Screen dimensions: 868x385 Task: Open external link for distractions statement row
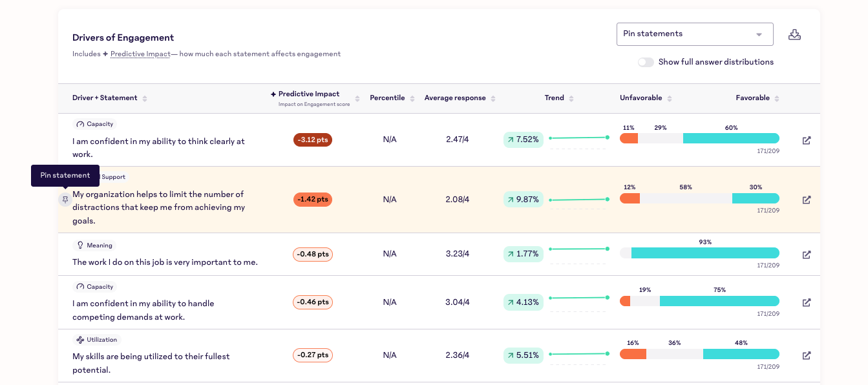coord(806,200)
